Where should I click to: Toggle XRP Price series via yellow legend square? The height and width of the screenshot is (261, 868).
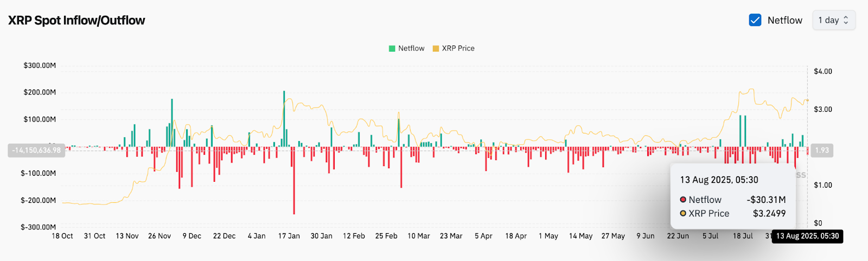[x=436, y=48]
